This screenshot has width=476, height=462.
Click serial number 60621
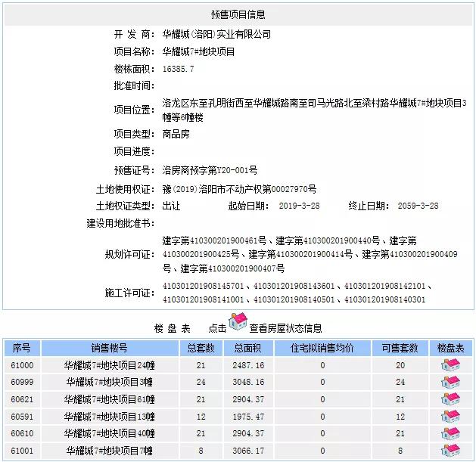22,399
